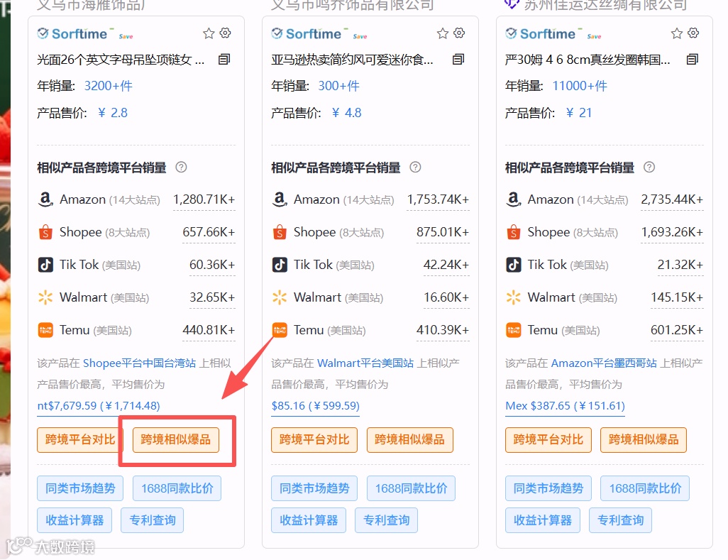Viewport: 728px width, 560px height.
Task: Click the star icon on the 亚马逊热卖 product card
Action: click(443, 33)
